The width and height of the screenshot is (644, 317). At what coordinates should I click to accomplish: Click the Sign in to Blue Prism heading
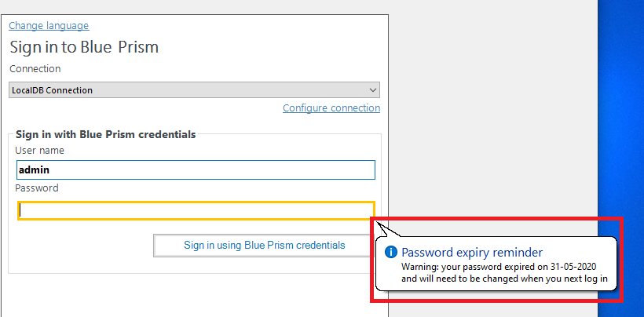(x=84, y=47)
